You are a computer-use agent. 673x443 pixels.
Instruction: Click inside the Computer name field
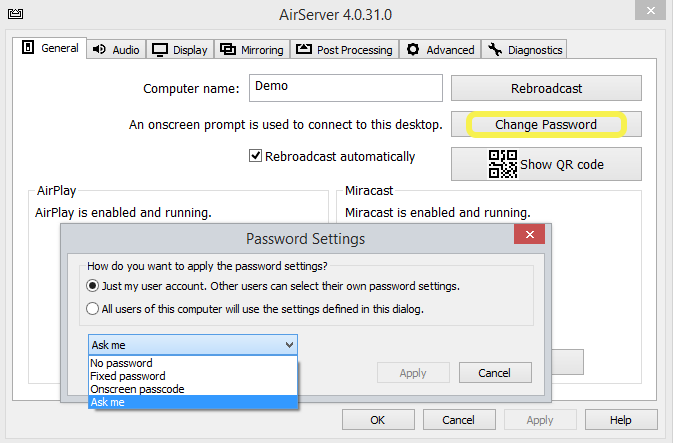(345, 88)
